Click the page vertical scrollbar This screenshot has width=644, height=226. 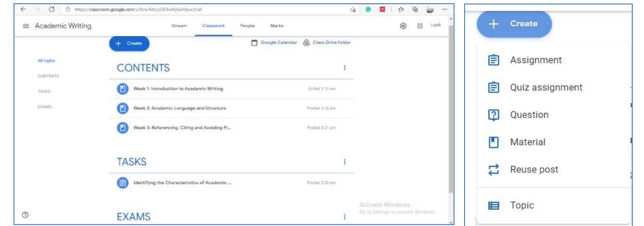451,109
